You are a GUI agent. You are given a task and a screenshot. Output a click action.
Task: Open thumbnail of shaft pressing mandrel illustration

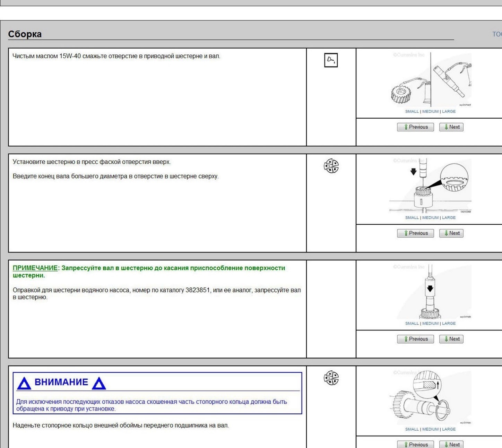click(x=431, y=292)
